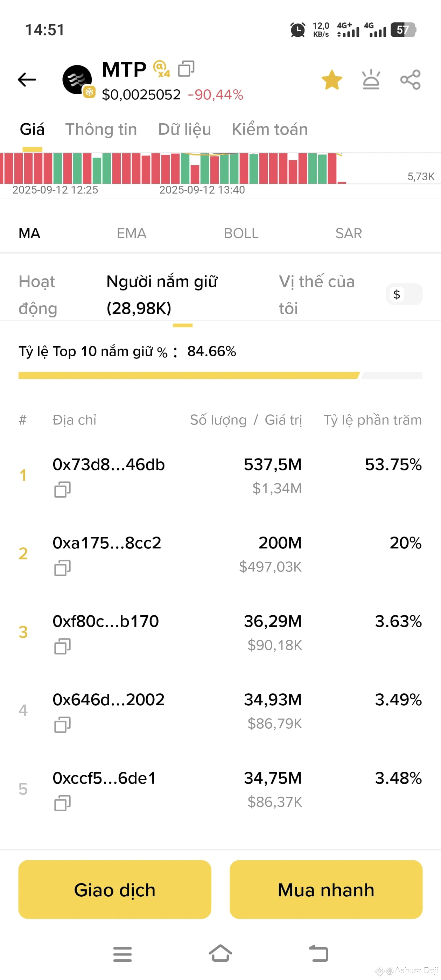The image size is (441, 980).
Task: Switch to the Thông tin tab
Action: [x=101, y=129]
